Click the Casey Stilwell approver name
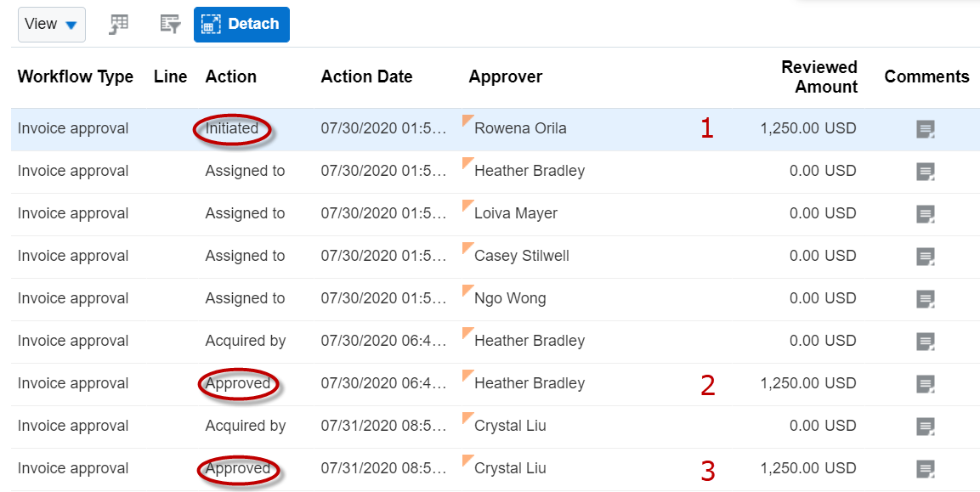The image size is (980, 492). click(x=522, y=257)
